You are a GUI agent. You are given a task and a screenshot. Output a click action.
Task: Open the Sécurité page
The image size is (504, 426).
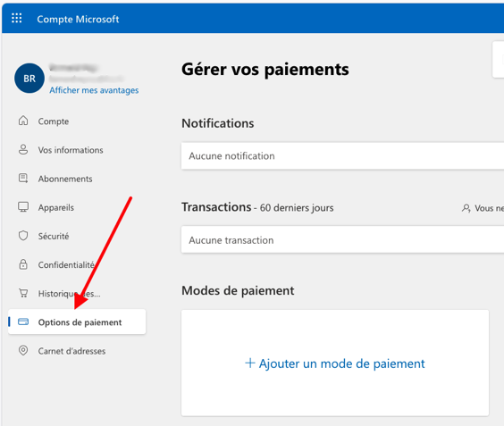[x=54, y=236]
